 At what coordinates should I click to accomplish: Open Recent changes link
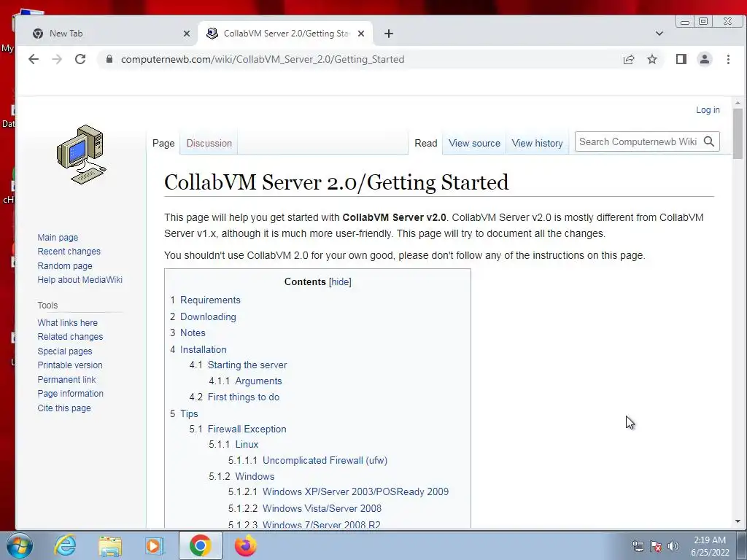click(x=69, y=252)
